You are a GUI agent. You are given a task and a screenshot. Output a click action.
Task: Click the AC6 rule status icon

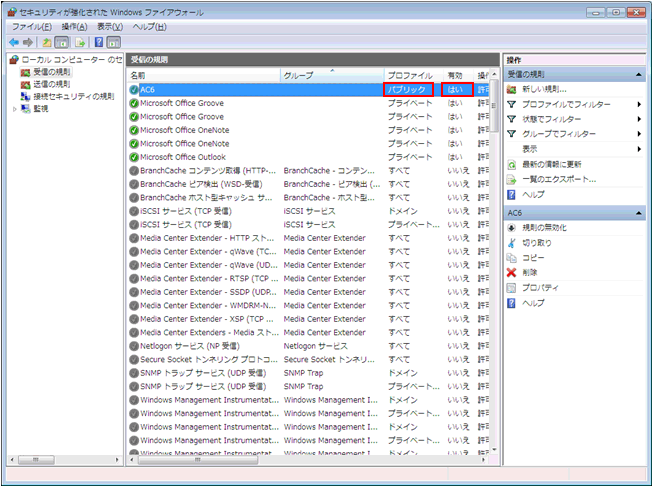pos(134,90)
